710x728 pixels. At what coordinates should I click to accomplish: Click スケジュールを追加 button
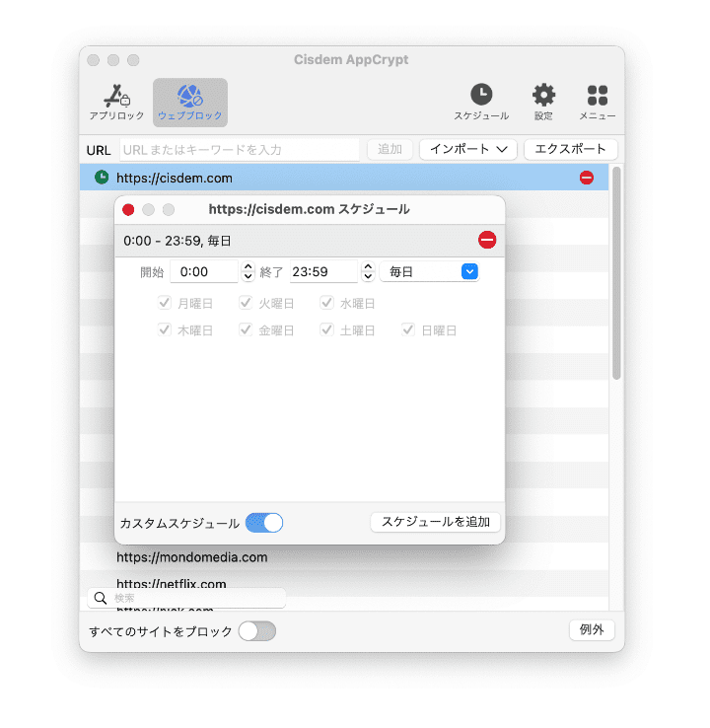[436, 522]
